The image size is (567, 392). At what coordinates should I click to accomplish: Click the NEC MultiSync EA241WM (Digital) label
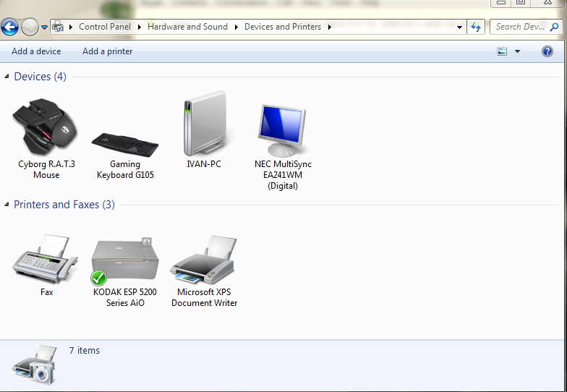(x=283, y=175)
